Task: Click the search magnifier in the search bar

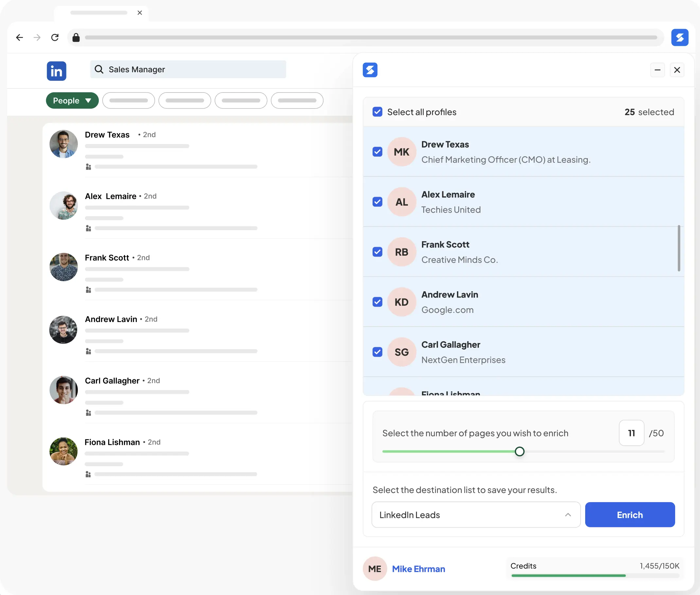Action: (x=99, y=69)
